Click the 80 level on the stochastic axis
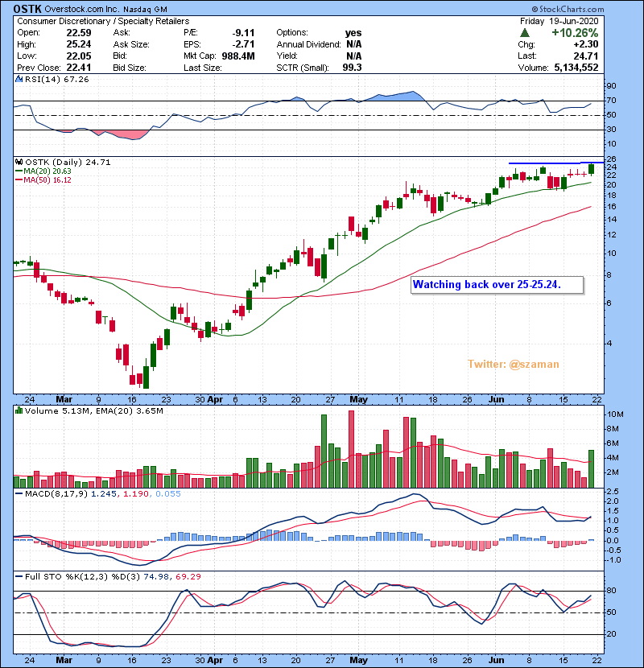 [611, 591]
